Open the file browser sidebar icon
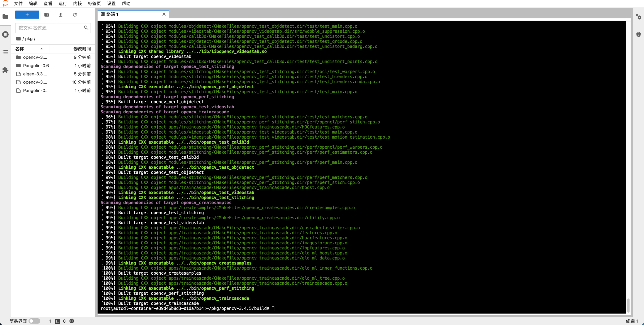This screenshot has width=644, height=325. click(x=5, y=17)
